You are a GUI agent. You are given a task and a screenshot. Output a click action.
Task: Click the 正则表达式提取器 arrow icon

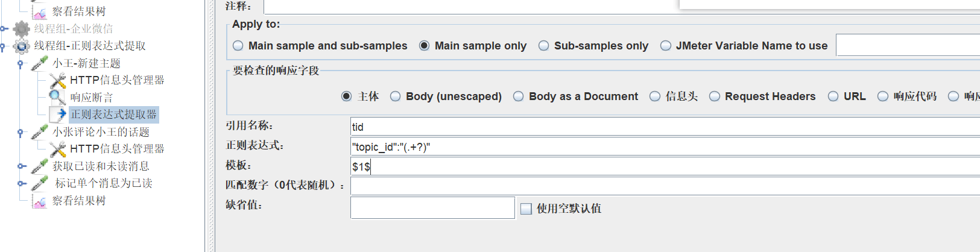click(61, 114)
